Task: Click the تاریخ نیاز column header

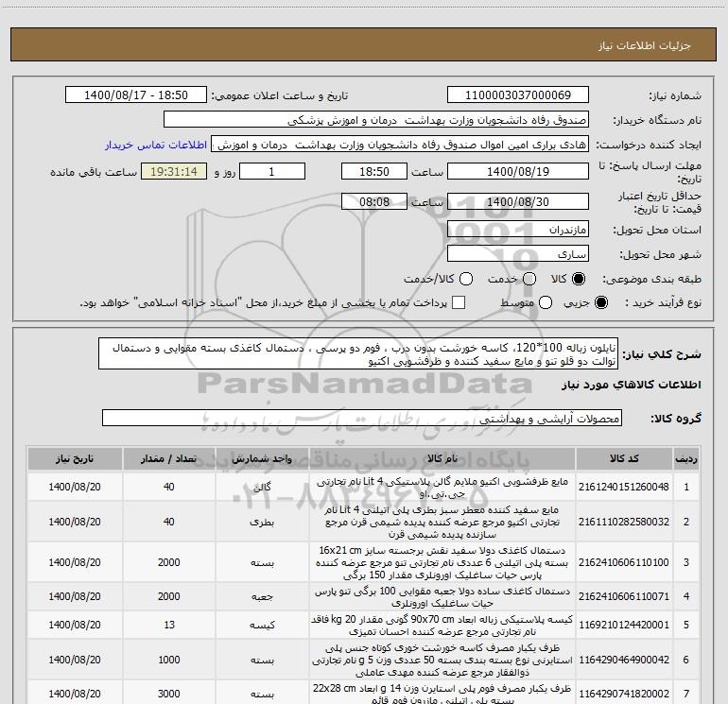Action: tap(75, 458)
